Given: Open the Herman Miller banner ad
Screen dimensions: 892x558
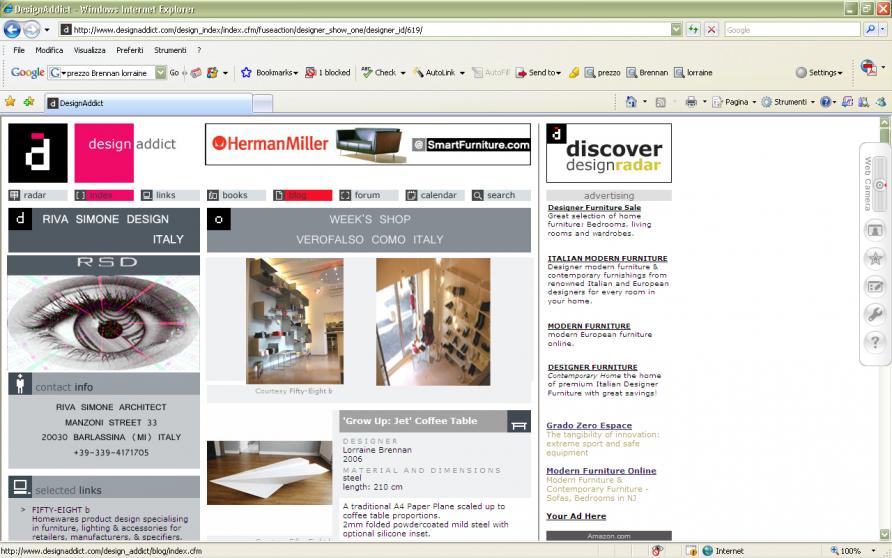Looking at the screenshot, I should (x=367, y=144).
